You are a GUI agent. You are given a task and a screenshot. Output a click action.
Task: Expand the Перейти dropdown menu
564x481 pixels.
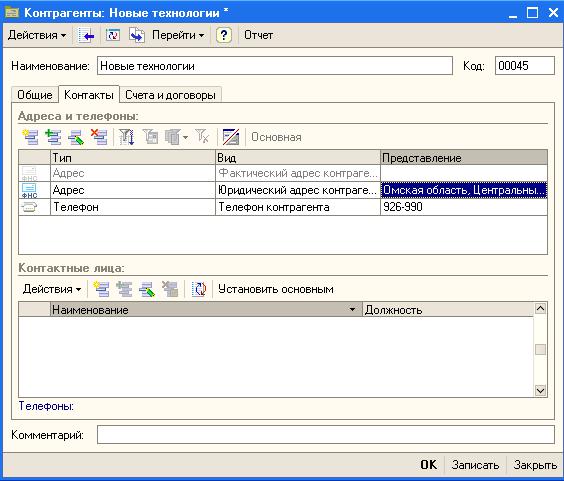178,35
